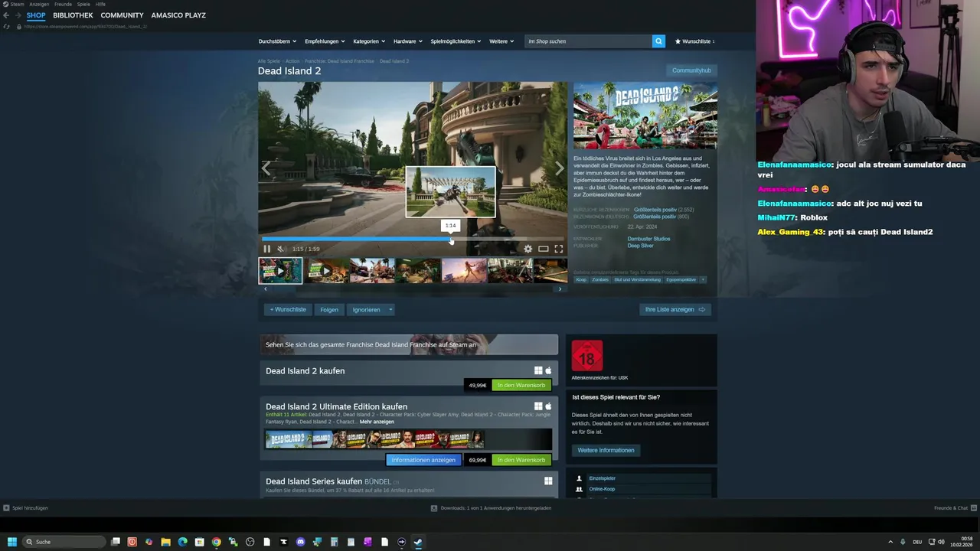Unmute the trailer video sound
This screenshot has width=980, height=551.
(x=281, y=249)
